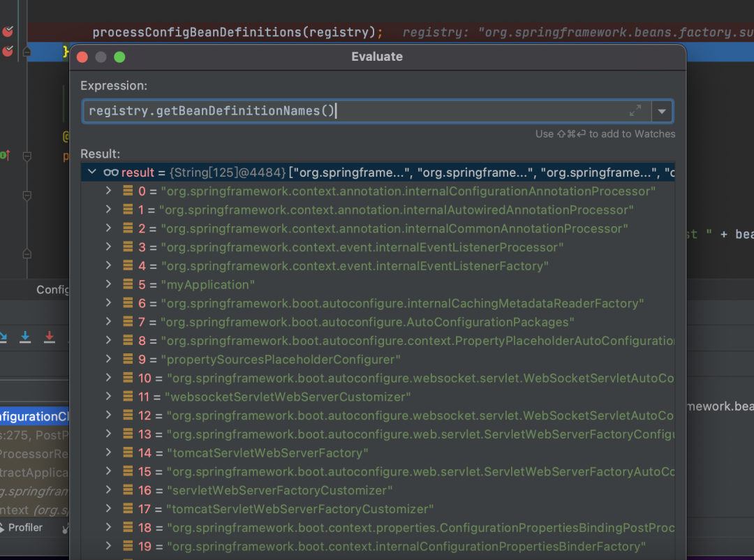The image size is (754, 560).
Task: Click the code fold marker beside highlighted line
Action: (x=27, y=52)
